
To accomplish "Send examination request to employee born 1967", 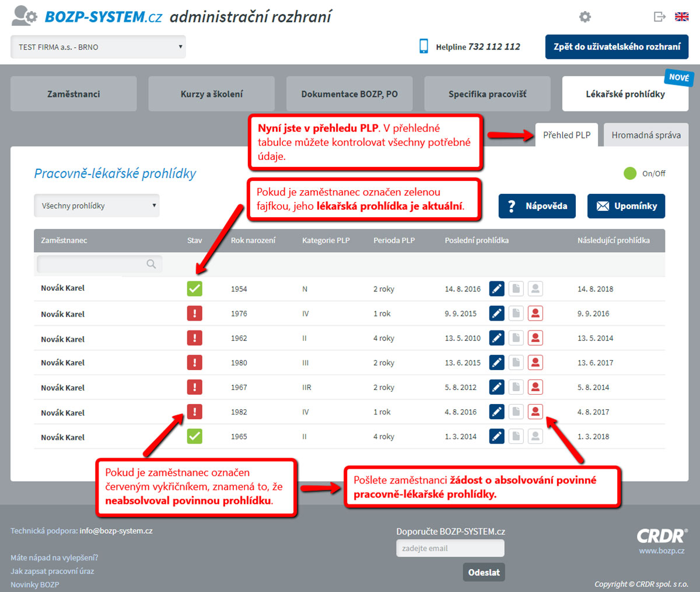I will 535,387.
